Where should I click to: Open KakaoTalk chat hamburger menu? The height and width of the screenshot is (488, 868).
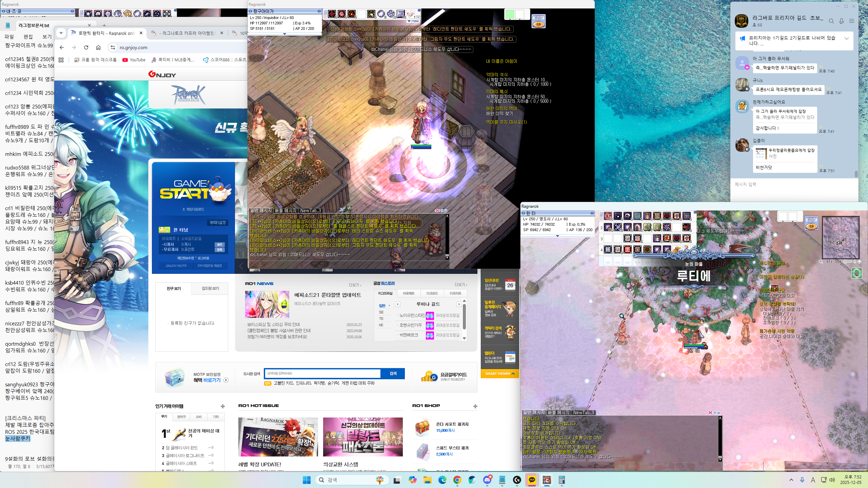tap(851, 21)
